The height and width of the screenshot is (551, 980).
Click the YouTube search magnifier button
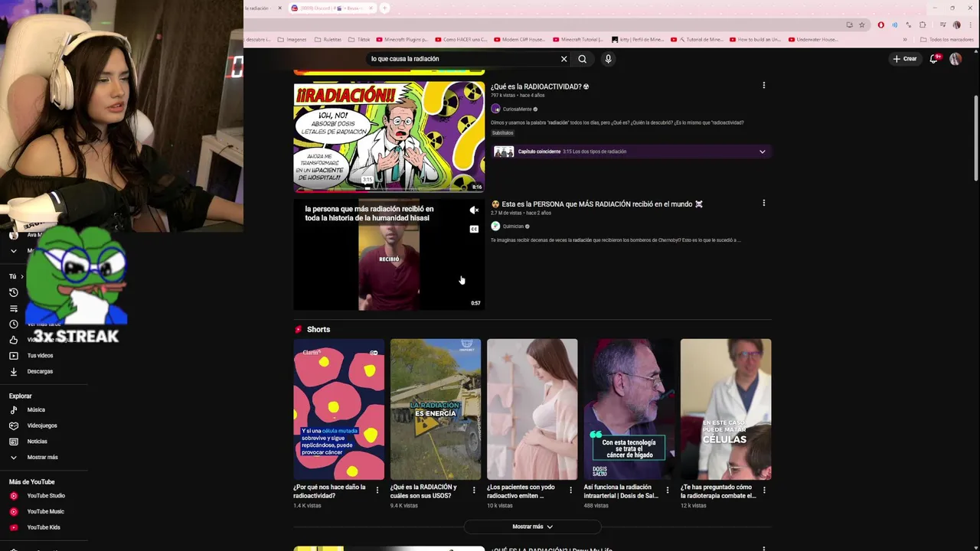583,59
